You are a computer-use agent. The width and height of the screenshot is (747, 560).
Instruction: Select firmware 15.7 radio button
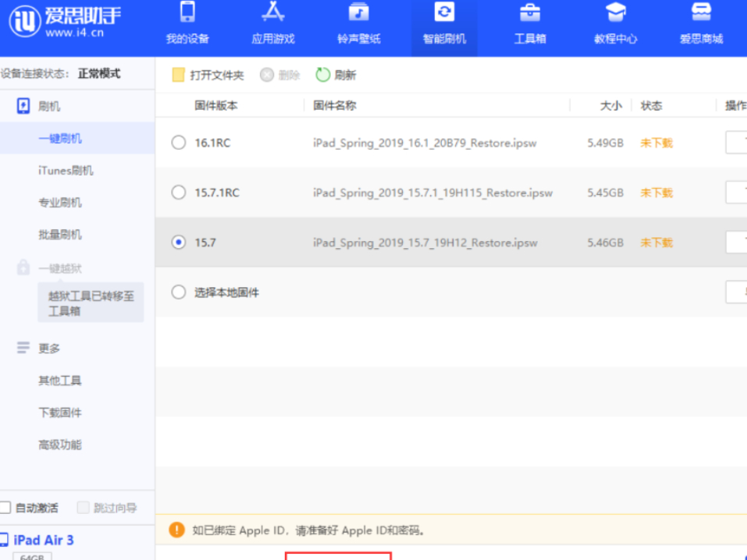click(179, 243)
